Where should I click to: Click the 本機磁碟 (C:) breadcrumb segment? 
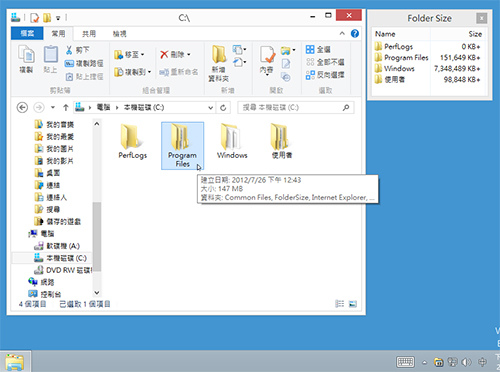144,107
